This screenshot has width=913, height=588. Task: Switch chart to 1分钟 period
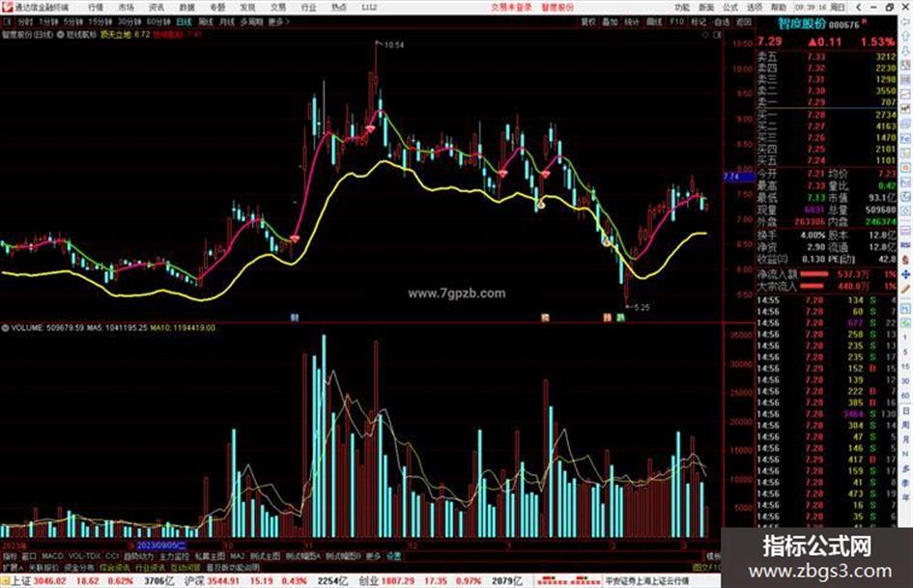coord(48,21)
